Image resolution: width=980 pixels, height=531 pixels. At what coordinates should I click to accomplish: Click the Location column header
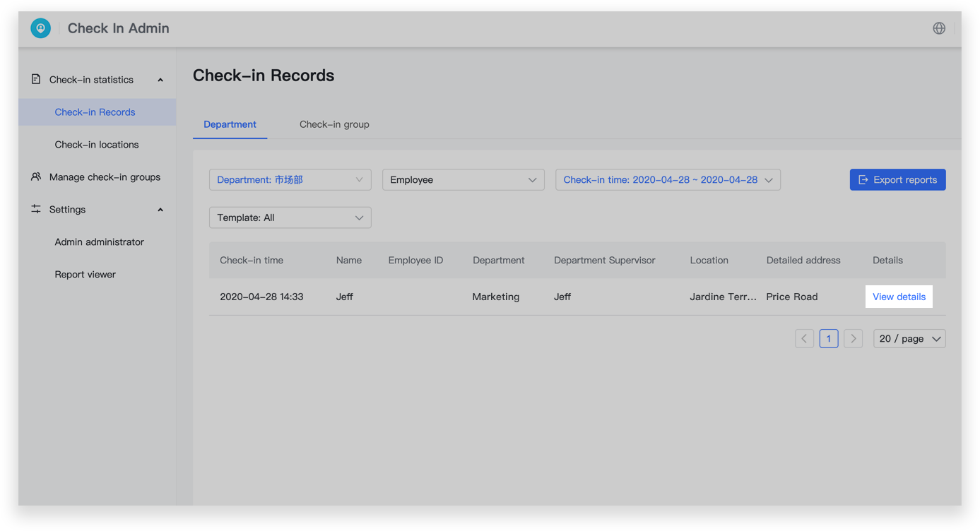709,261
